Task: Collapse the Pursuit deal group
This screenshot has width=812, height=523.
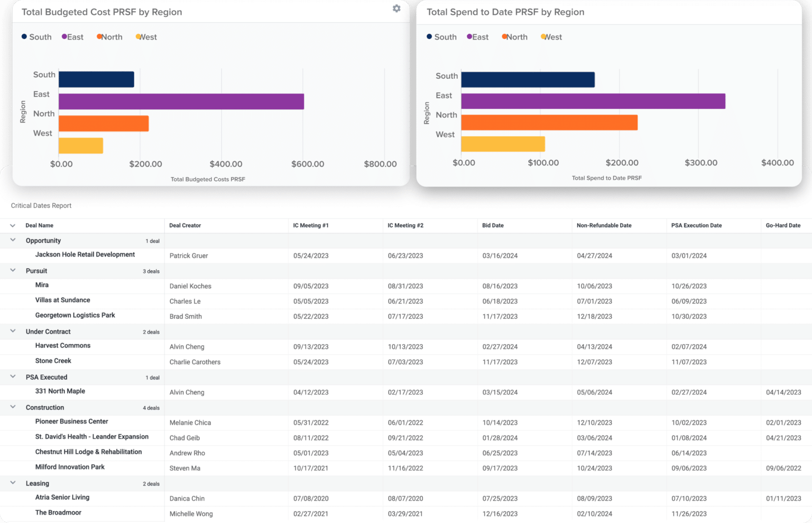Action: coord(13,270)
